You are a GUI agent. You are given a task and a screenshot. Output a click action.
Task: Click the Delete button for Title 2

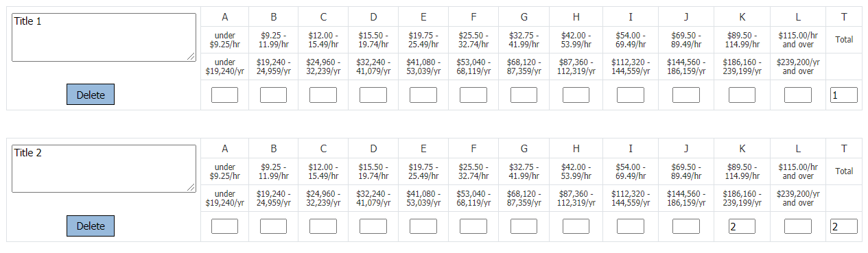(x=91, y=226)
